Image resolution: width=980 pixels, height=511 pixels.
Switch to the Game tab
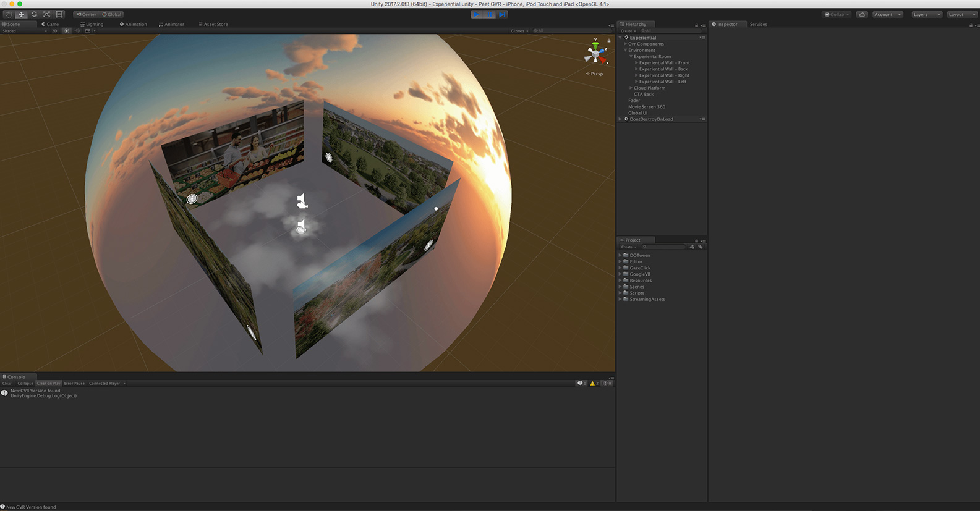coord(51,24)
